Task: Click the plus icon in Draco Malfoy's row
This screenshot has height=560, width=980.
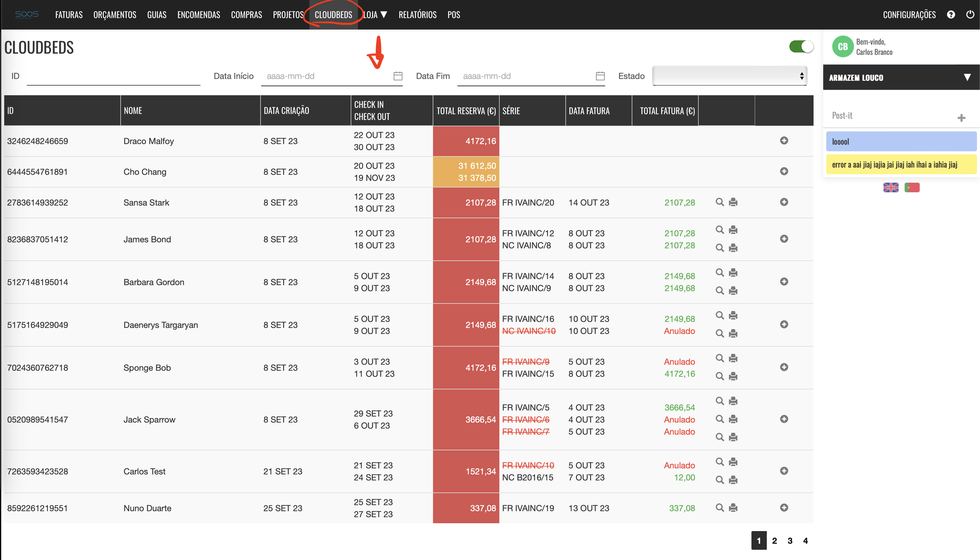Action: (x=784, y=140)
